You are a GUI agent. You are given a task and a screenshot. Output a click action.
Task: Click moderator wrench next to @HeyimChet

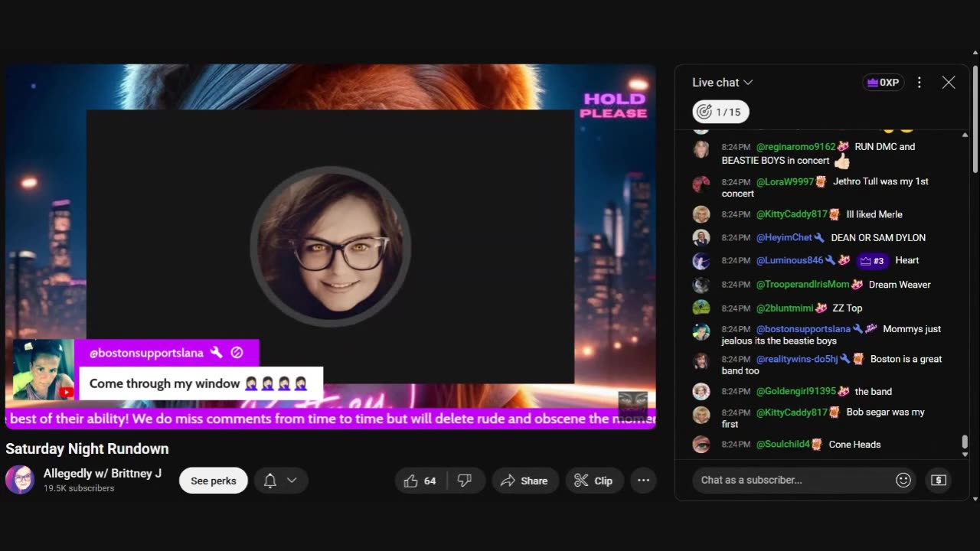coord(819,238)
